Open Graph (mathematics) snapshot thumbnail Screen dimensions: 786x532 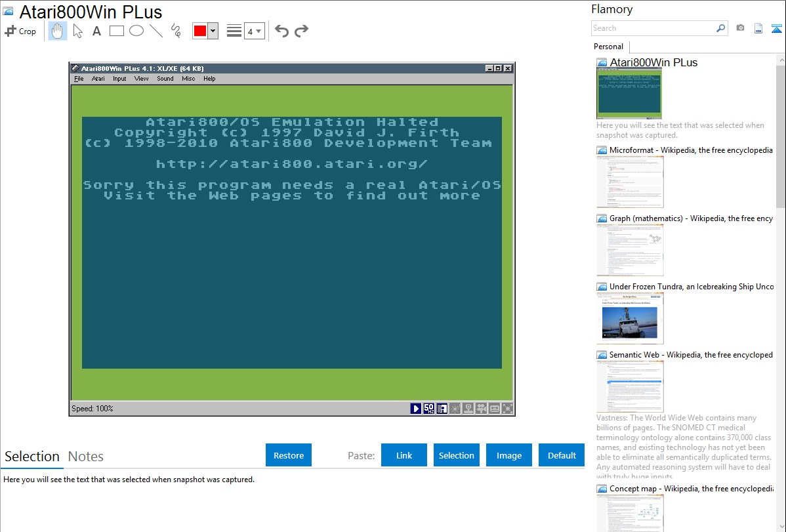tap(630, 250)
